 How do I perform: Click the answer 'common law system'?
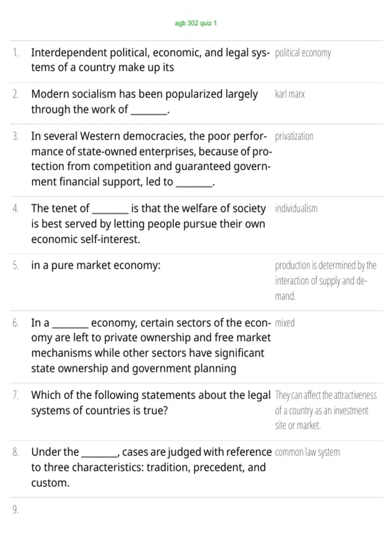coord(307,452)
